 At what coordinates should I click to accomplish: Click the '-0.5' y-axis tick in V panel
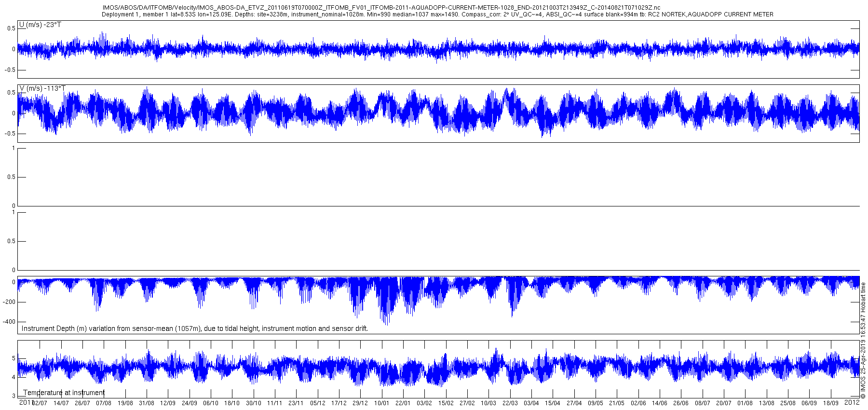[10, 134]
